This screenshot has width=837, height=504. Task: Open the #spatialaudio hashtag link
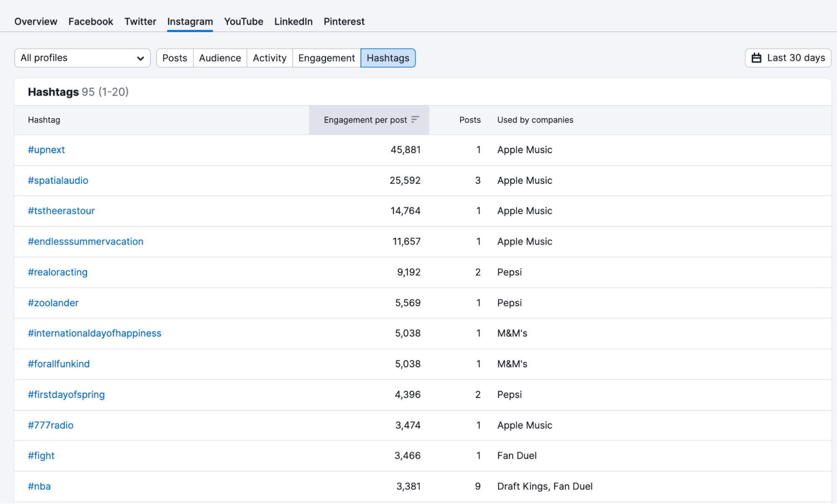coord(58,180)
